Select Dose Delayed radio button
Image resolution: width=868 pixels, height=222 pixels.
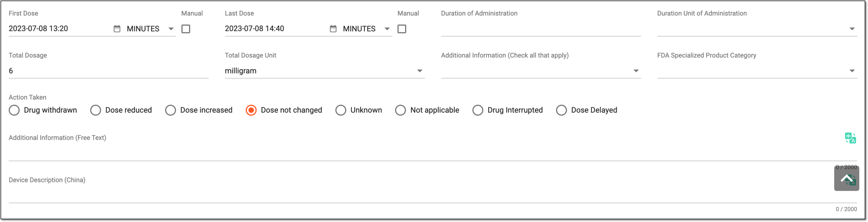561,110
